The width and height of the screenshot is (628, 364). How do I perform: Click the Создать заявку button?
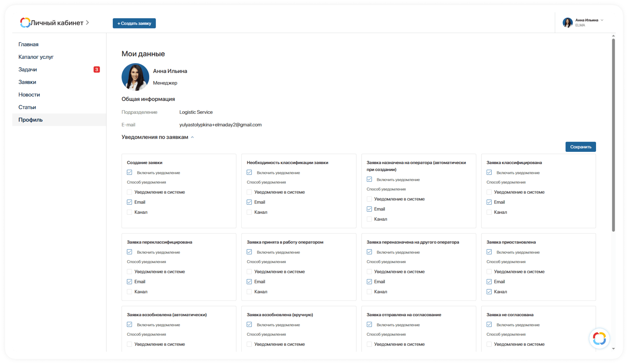pyautogui.click(x=134, y=23)
